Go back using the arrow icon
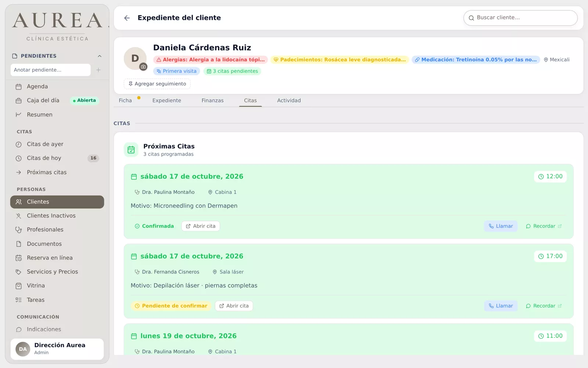This screenshot has height=368, width=588. tap(127, 18)
